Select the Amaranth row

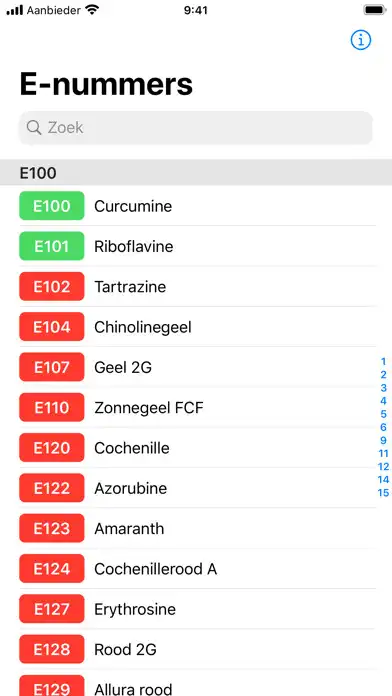coord(196,528)
